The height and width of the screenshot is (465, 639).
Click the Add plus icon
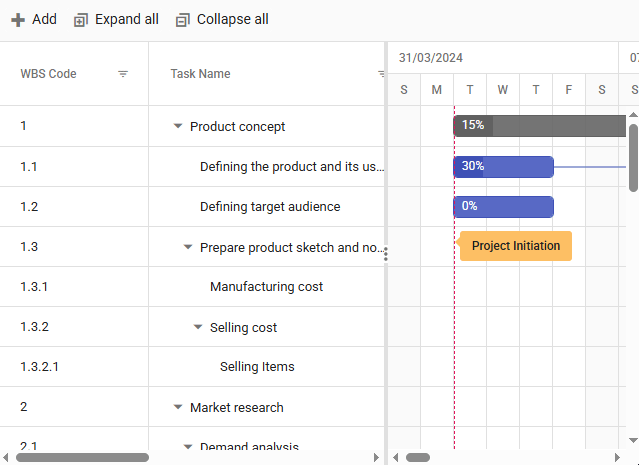coord(17,20)
